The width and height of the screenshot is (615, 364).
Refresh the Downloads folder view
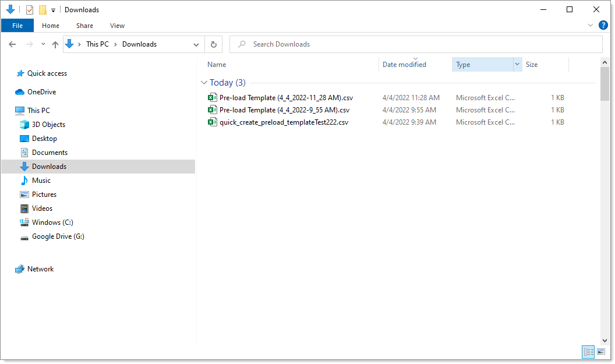click(x=214, y=44)
